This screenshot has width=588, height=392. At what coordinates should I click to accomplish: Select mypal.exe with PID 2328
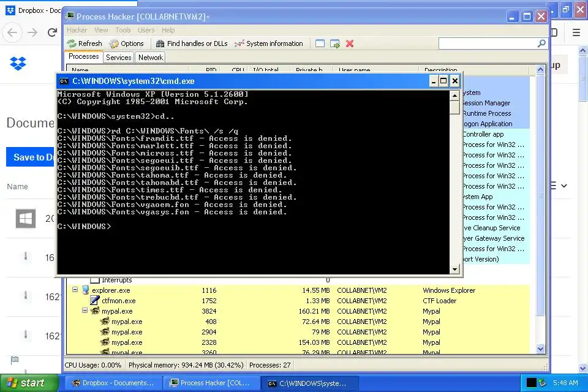(x=298, y=342)
